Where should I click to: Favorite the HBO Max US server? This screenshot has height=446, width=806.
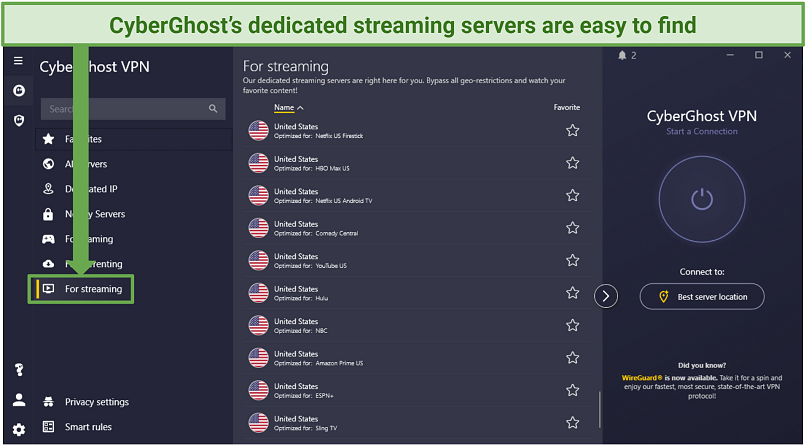573,163
